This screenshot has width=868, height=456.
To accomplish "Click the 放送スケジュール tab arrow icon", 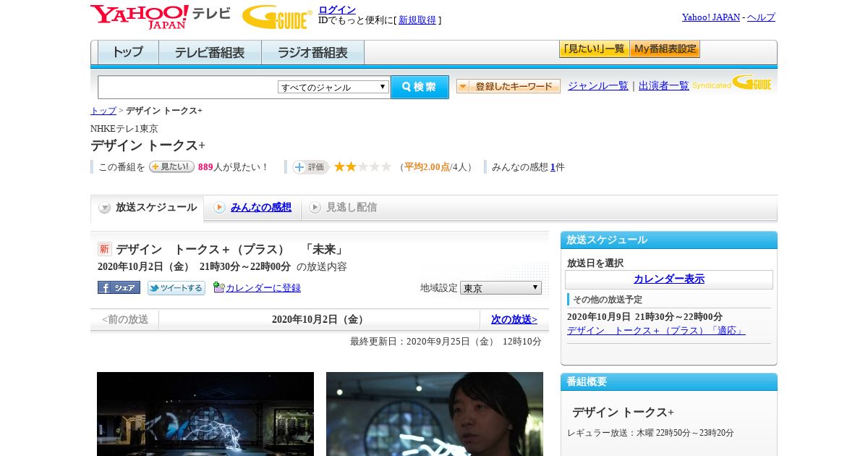I will pos(105,208).
